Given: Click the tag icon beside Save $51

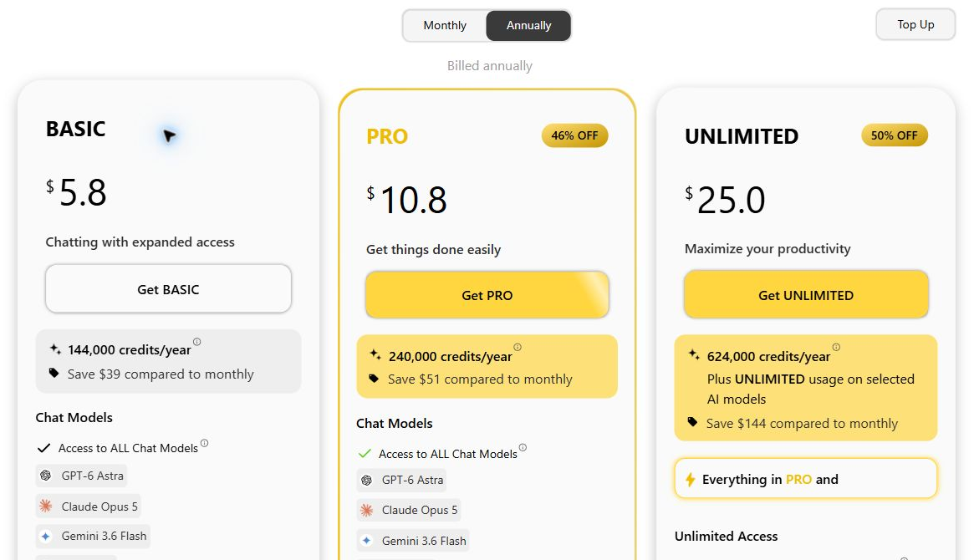Looking at the screenshot, I should click(374, 378).
